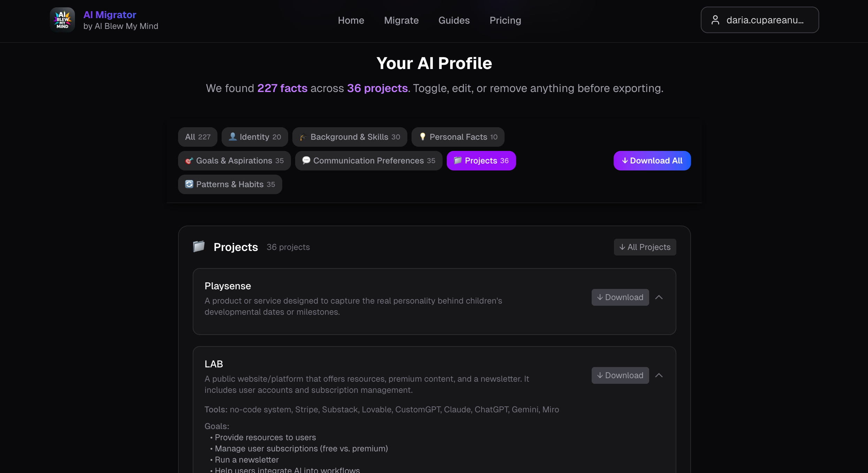Collapse the Playsense project card chevron
The image size is (868, 473).
coord(659,297)
